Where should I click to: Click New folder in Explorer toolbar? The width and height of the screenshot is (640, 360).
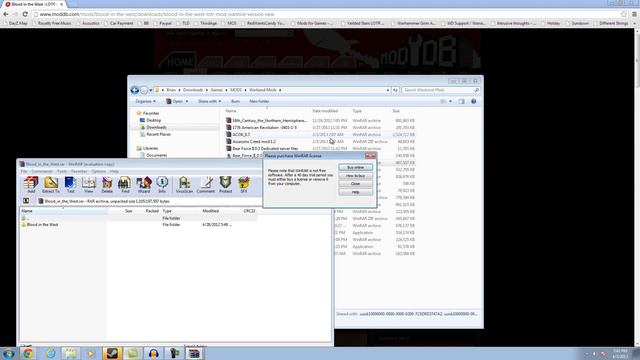(259, 101)
